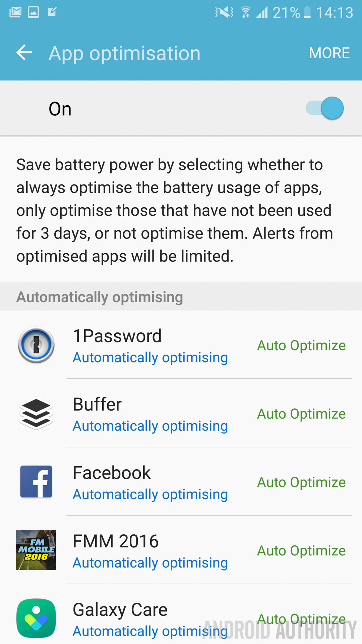Tap the picture notification icon
362x644 pixels.
coord(33,12)
